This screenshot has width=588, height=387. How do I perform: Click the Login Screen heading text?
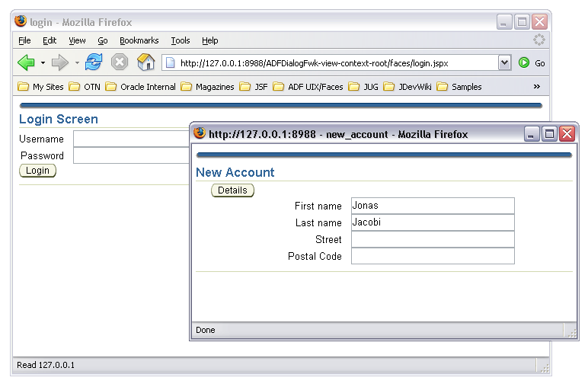pos(59,119)
